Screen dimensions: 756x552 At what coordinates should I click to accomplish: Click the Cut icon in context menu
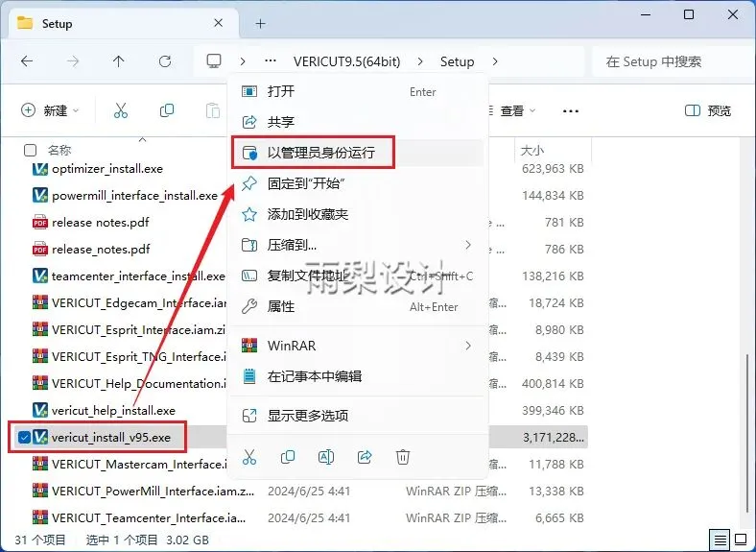[x=249, y=456]
